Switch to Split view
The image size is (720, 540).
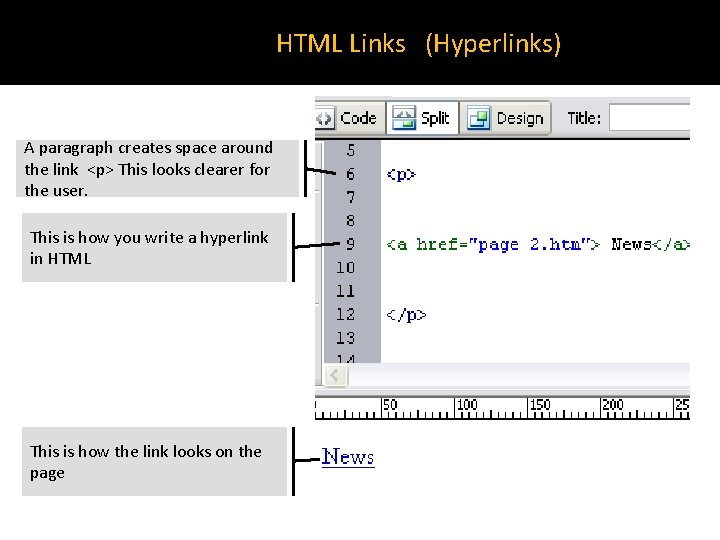pos(422,118)
